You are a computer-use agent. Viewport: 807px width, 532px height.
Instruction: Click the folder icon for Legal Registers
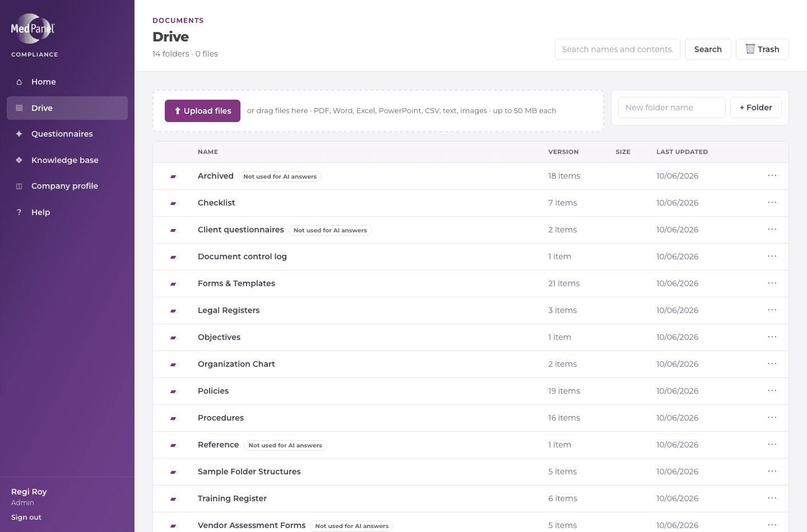pos(173,311)
